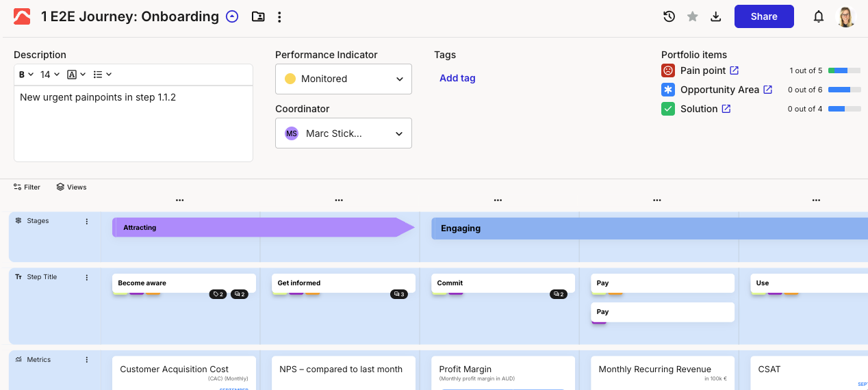The width and height of the screenshot is (868, 390).
Task: Open the list style dropdown
Action: coord(102,75)
